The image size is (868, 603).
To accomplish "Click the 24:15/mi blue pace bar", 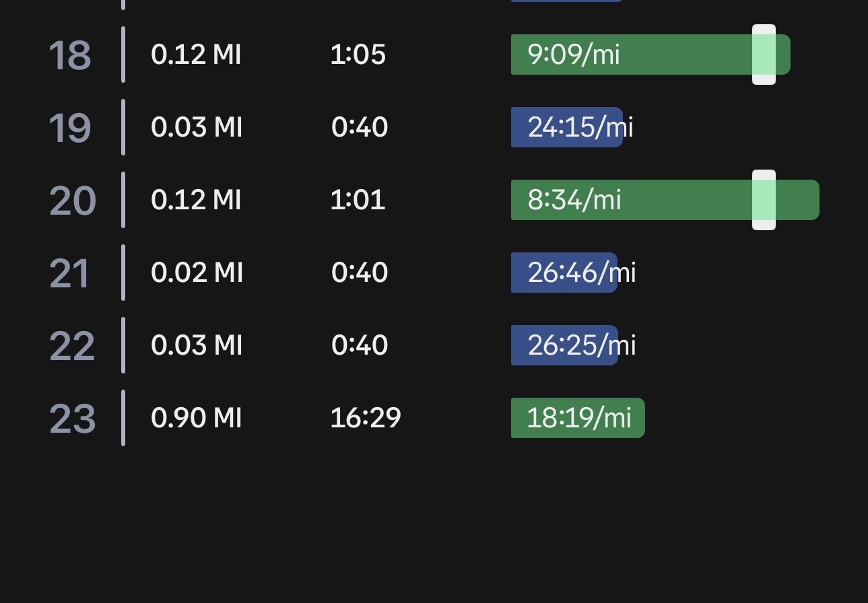I will [x=566, y=127].
